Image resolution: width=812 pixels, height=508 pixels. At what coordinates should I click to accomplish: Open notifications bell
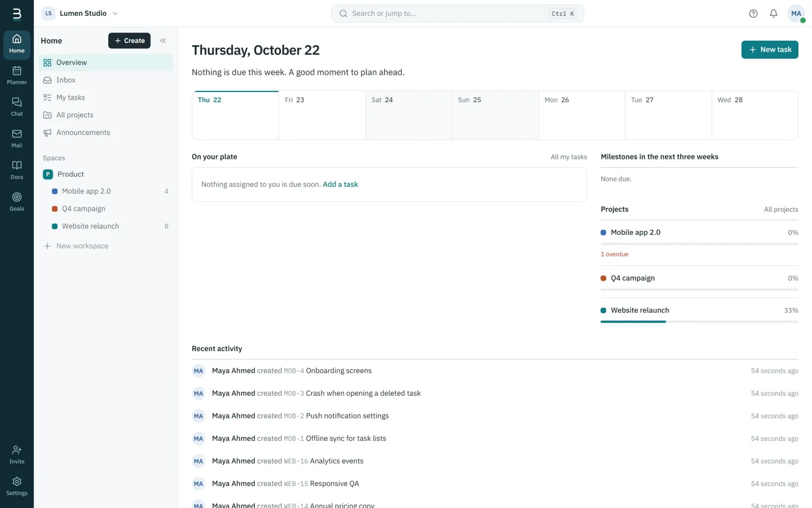[x=773, y=14]
